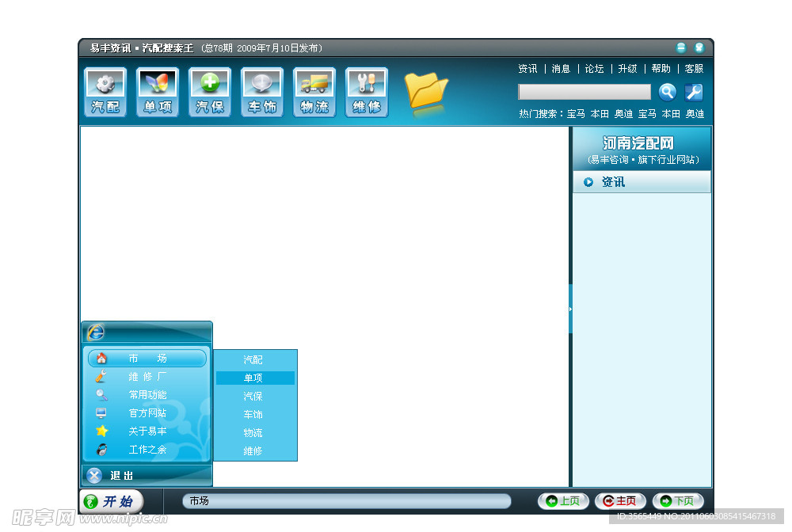This screenshot has height=532, width=792.
Task: Visit the 论坛 top link
Action: (x=594, y=69)
